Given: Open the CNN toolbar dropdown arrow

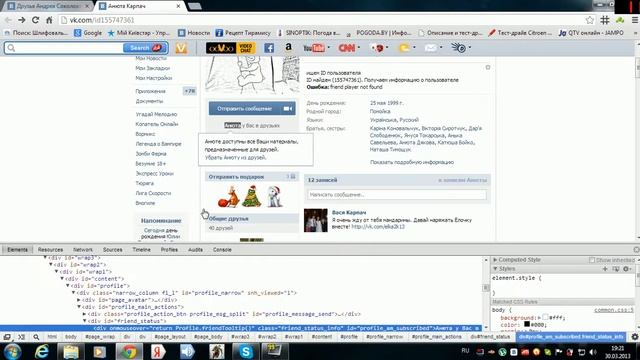Looking at the screenshot, I should pyautogui.click(x=359, y=48).
